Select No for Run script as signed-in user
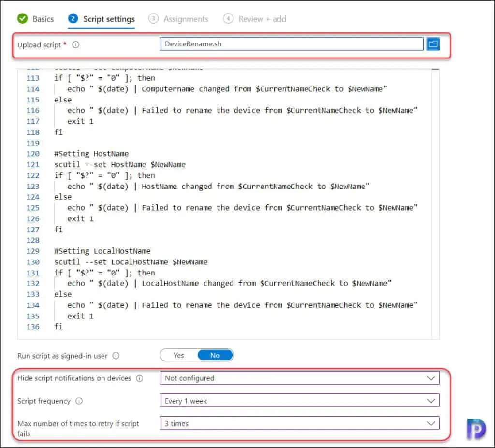 coord(215,356)
